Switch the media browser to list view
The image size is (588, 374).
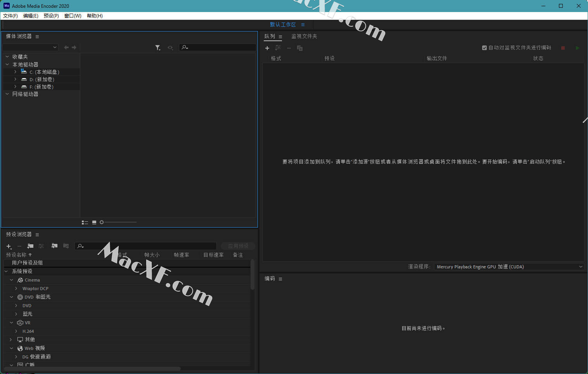(x=85, y=223)
